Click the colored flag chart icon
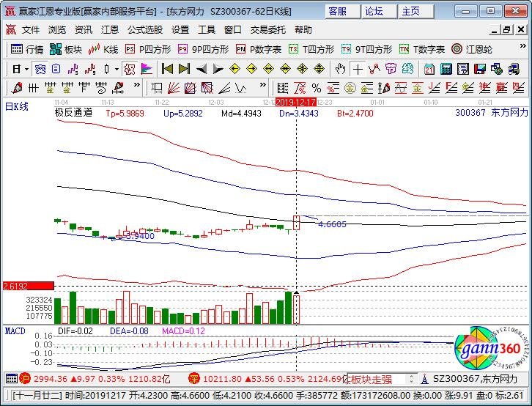This screenshot has width=532, height=406. (147, 69)
